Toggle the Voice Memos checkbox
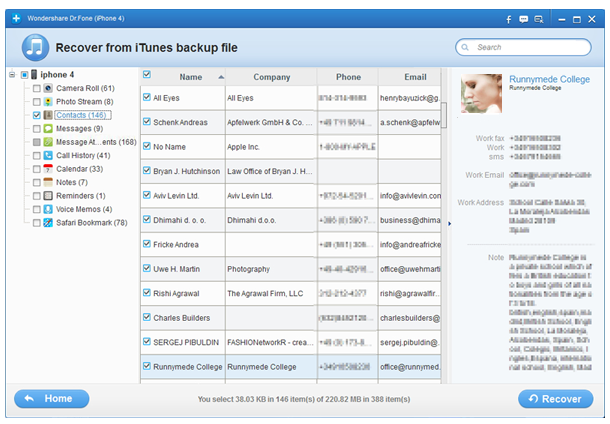Viewport: 610px width, 424px height. [x=37, y=209]
